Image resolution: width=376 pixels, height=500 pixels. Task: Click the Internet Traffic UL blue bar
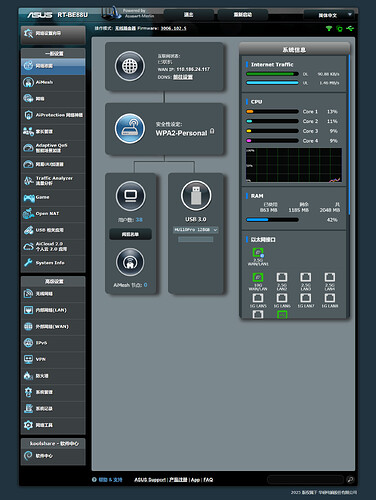pyautogui.click(x=272, y=83)
